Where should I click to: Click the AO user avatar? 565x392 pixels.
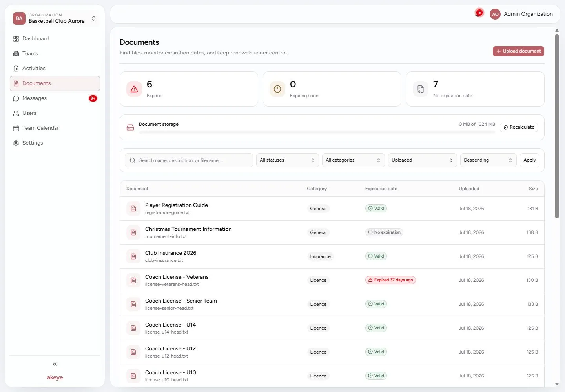(495, 14)
